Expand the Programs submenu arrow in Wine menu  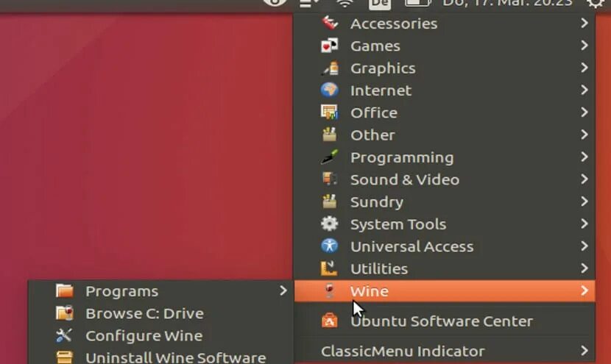[x=283, y=290]
